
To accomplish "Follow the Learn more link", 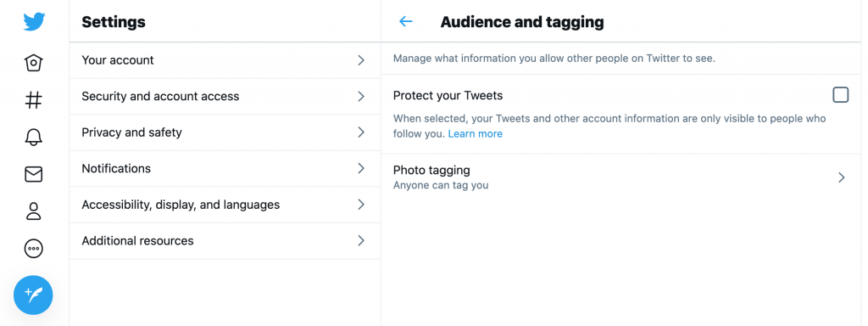I will coord(475,133).
